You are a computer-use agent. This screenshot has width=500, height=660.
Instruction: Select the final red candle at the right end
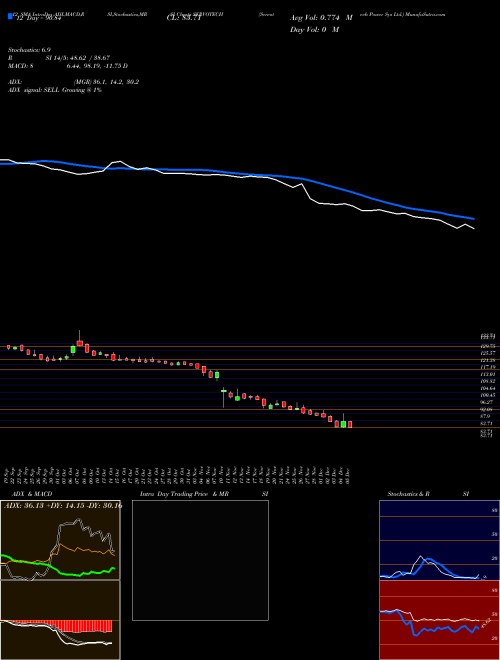350,424
